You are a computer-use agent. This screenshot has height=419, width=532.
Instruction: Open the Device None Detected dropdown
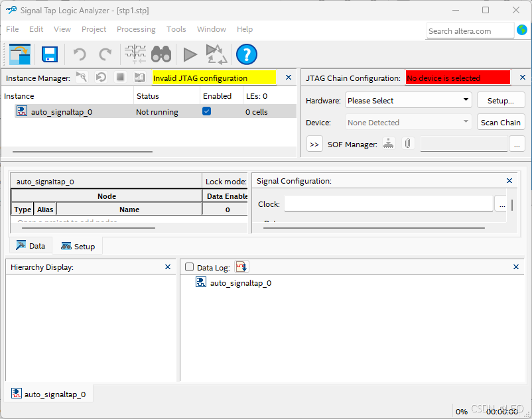click(408, 122)
